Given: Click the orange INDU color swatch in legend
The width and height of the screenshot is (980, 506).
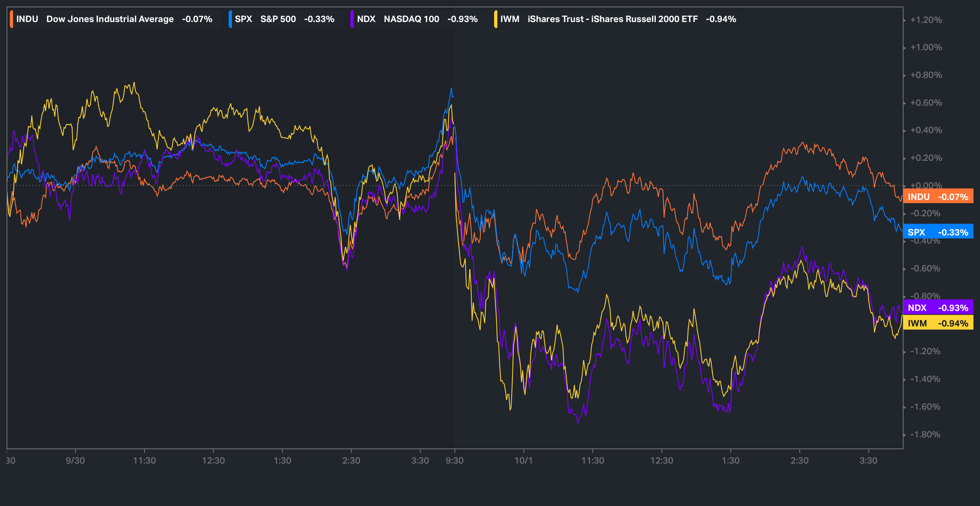Looking at the screenshot, I should 11,19.
